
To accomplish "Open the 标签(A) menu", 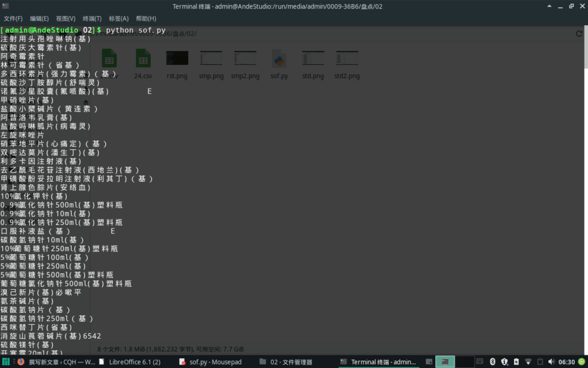I will 118,18.
